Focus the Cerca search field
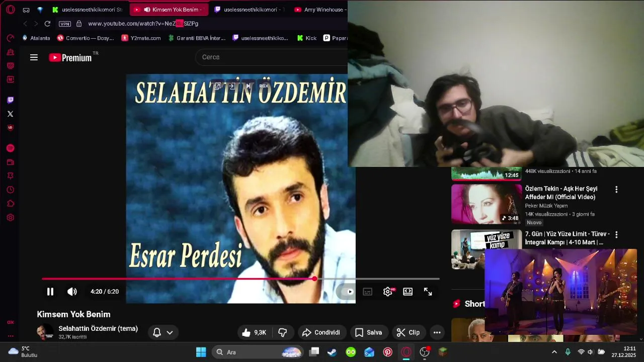Screen dimensions: 644x362 pos(272,57)
